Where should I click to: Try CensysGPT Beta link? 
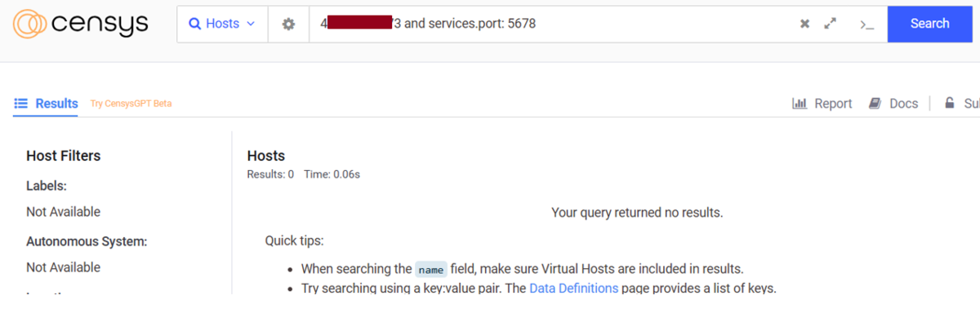coord(131,104)
